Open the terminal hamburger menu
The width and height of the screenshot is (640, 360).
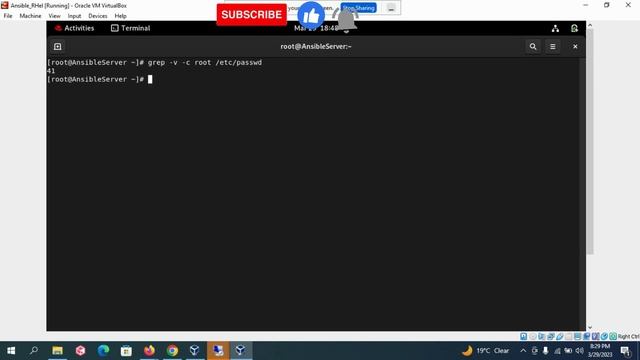pos(553,47)
